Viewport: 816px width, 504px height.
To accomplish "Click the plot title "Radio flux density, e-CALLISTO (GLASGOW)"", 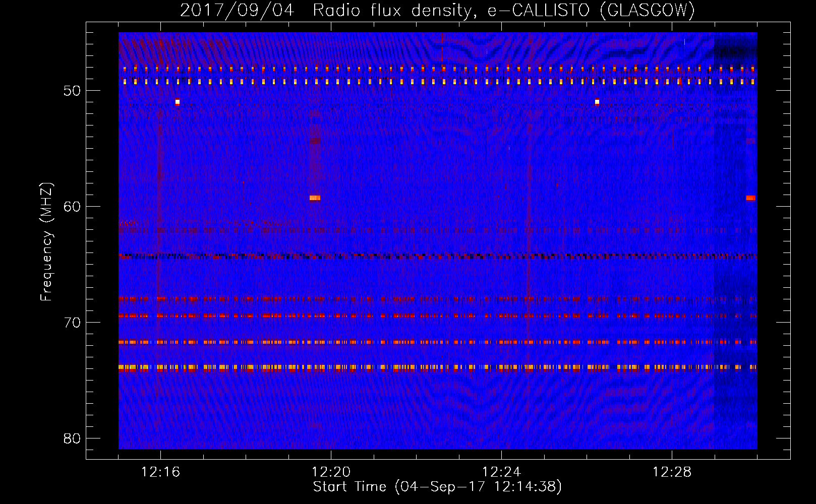I will tap(504, 10).
